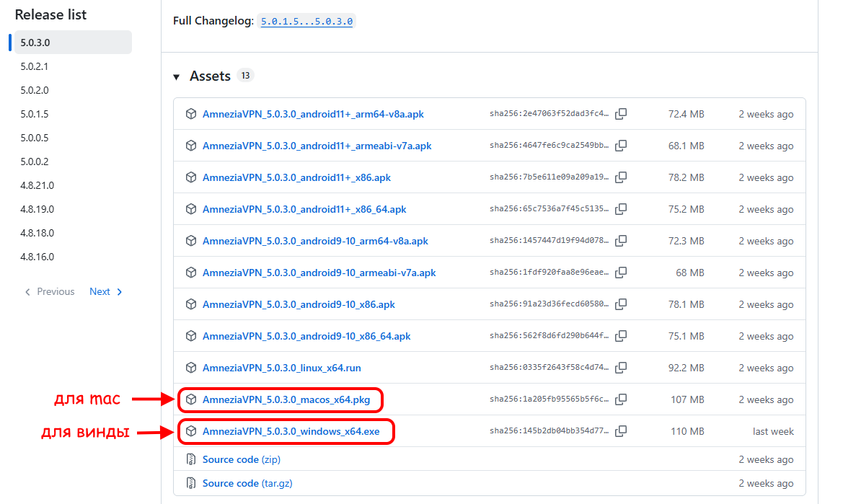This screenshot has width=843, height=504.
Task: Copy sha256 hash for android9-10_x86_64.apk
Action: pos(621,336)
